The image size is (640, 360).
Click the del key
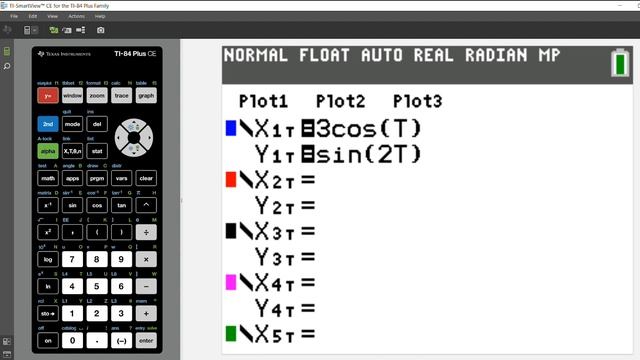pyautogui.click(x=97, y=124)
